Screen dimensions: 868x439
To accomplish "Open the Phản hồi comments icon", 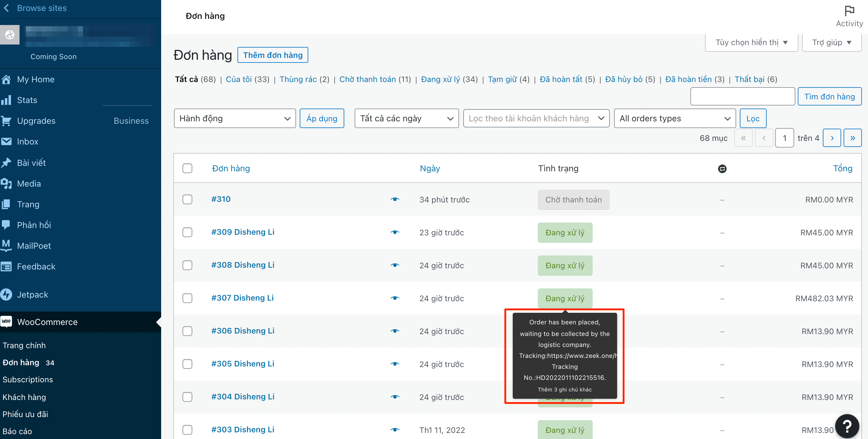I will [6, 225].
